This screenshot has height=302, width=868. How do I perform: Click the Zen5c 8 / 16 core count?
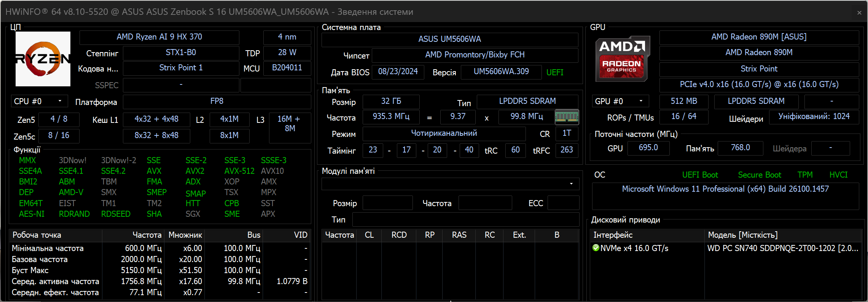pos(59,135)
